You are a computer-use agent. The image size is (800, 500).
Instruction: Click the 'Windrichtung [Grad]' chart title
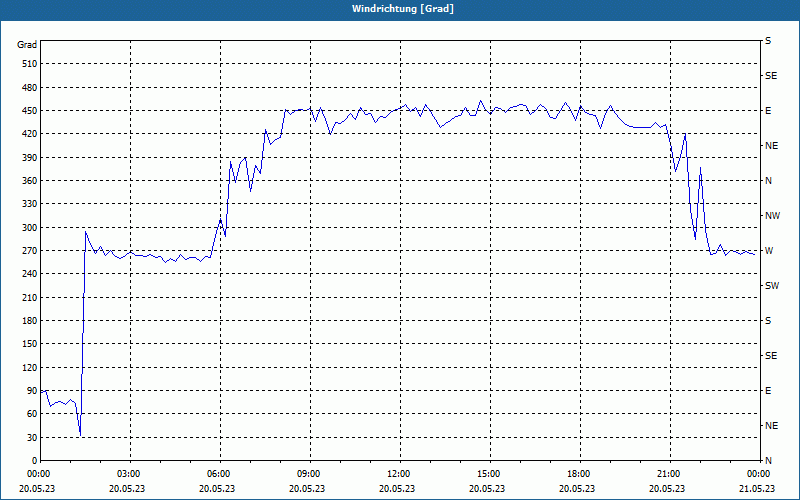click(403, 9)
